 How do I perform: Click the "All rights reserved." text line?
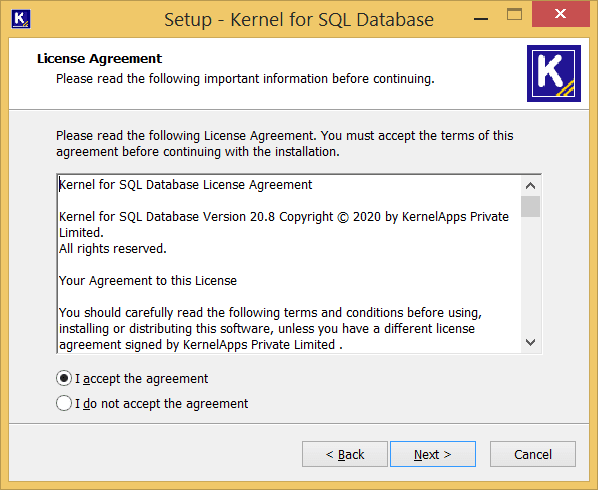(113, 249)
